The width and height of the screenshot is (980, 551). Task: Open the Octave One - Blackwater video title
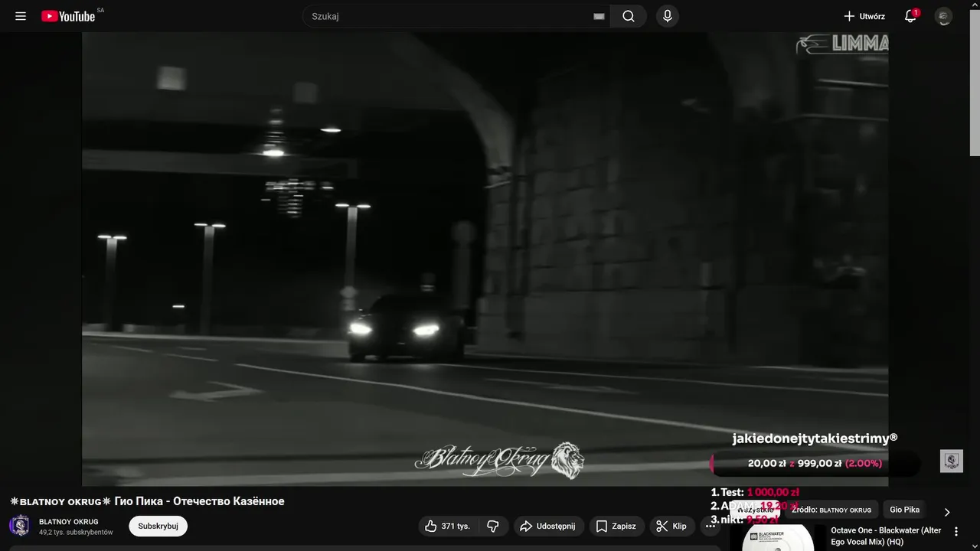point(886,536)
